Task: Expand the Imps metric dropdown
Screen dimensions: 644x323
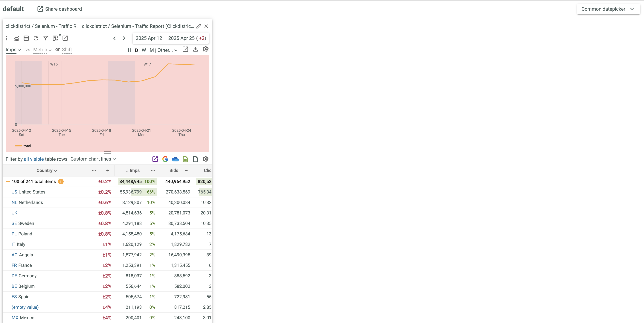Action: [x=13, y=50]
